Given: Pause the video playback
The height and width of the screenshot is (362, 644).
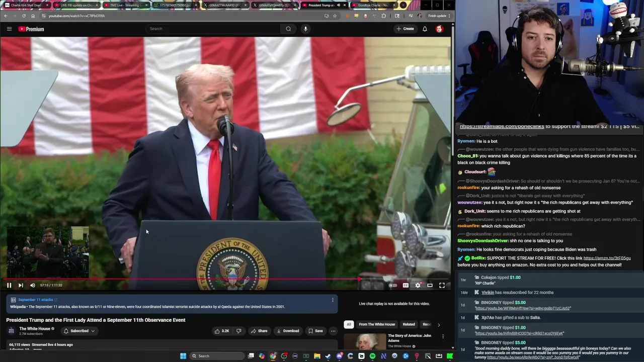Looking at the screenshot, I should [x=9, y=285].
